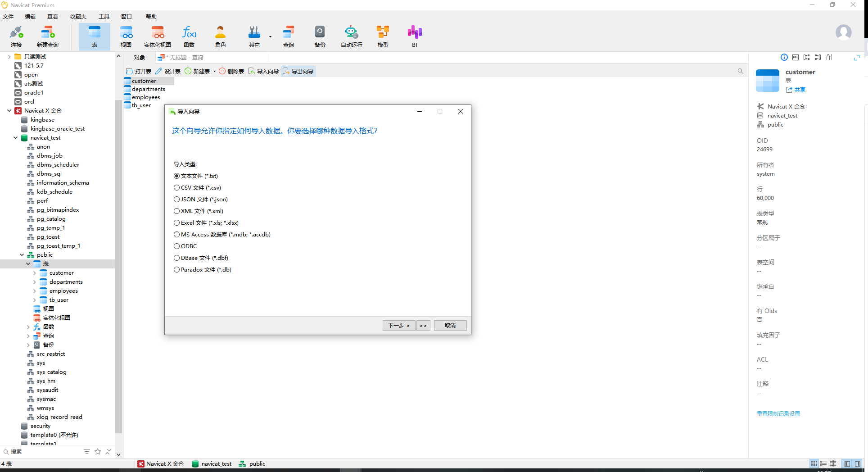Select Paradox 文件 (*.db) import type

203,270
